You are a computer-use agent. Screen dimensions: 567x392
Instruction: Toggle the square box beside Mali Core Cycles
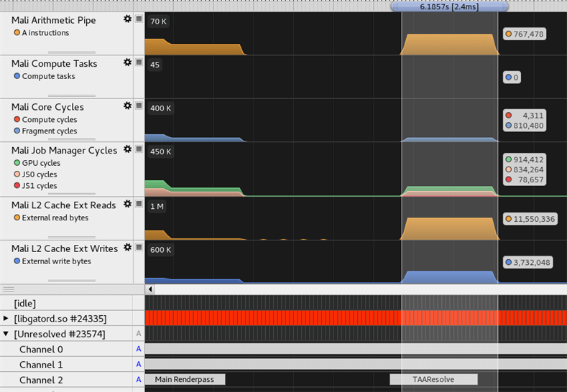click(x=139, y=106)
